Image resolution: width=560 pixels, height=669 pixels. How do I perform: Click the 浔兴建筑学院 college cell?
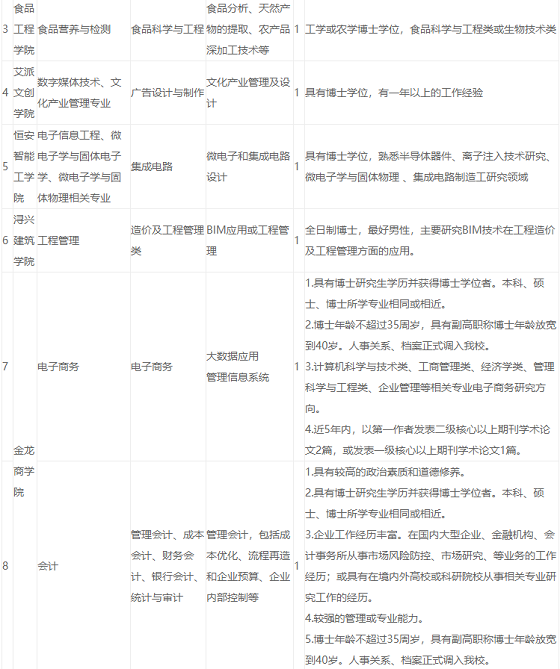point(24,240)
